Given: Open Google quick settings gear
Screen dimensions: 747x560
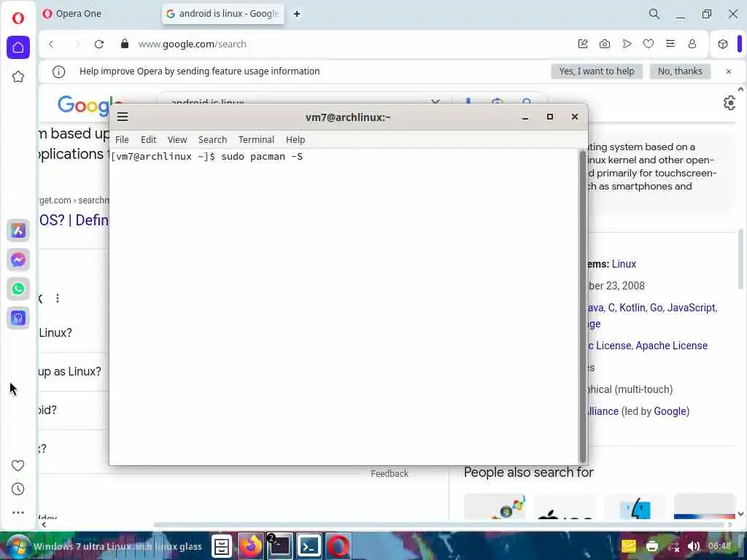Looking at the screenshot, I should [x=729, y=102].
